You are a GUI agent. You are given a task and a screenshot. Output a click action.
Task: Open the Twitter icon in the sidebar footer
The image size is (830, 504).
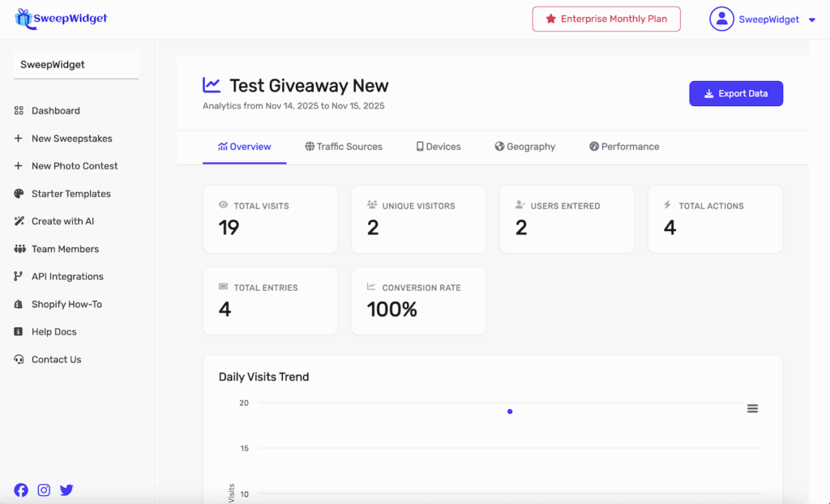click(x=66, y=489)
